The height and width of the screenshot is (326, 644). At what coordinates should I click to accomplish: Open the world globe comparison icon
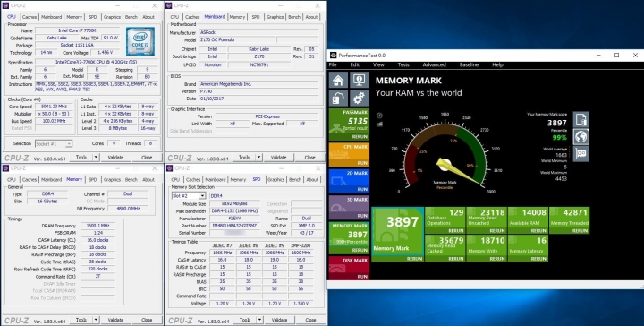581,137
